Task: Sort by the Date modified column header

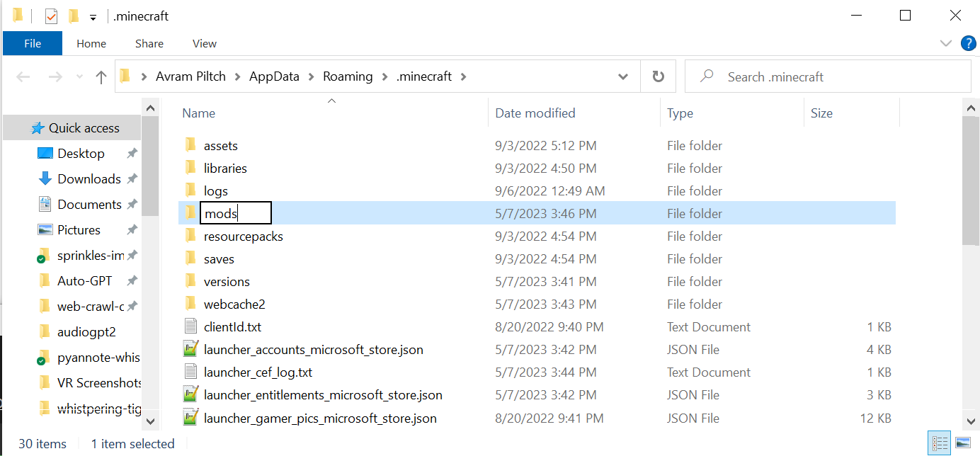Action: pos(535,113)
